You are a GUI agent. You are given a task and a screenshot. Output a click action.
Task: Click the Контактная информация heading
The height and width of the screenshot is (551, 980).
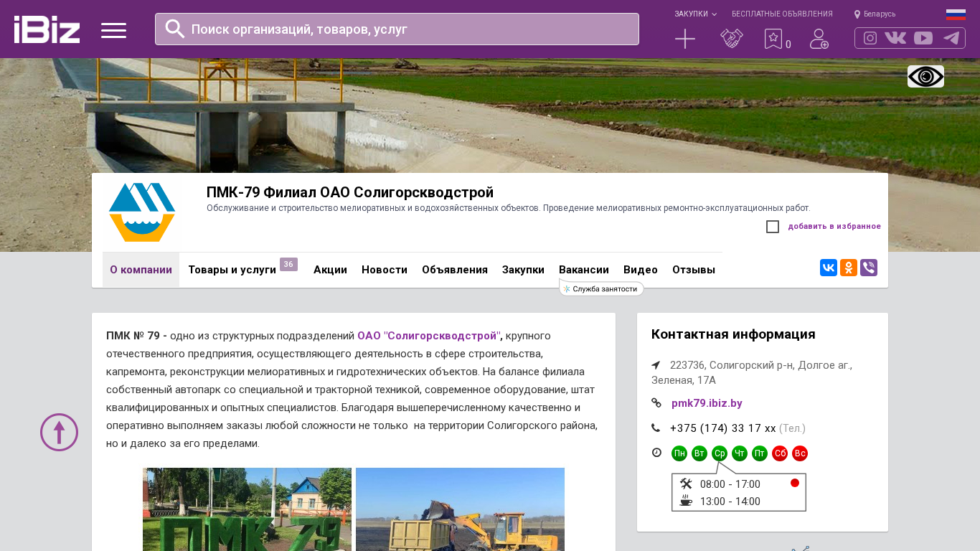coord(733,334)
